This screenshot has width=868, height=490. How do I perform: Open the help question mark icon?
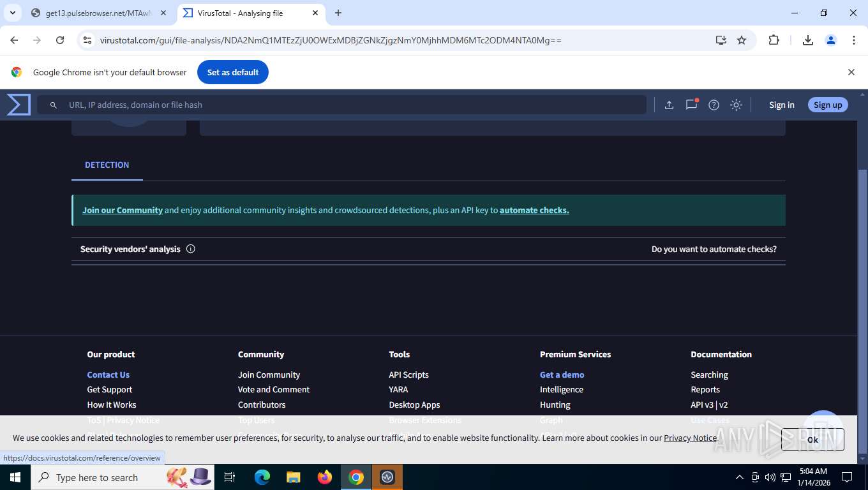coord(714,105)
